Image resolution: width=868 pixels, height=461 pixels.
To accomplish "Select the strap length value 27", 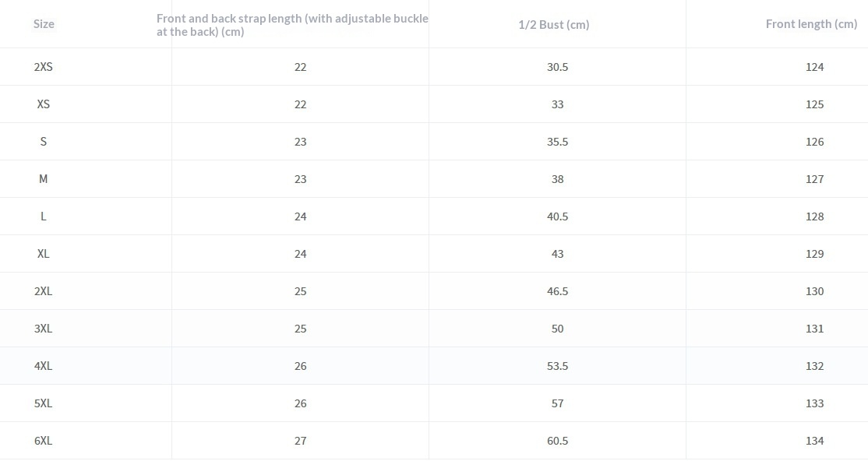I will point(301,441).
